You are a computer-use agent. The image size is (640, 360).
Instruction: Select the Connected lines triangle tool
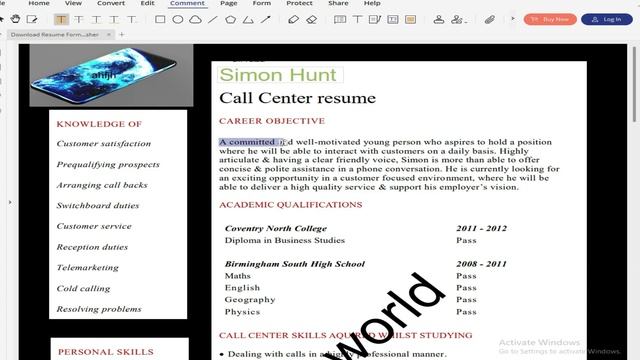pyautogui.click(x=248, y=19)
